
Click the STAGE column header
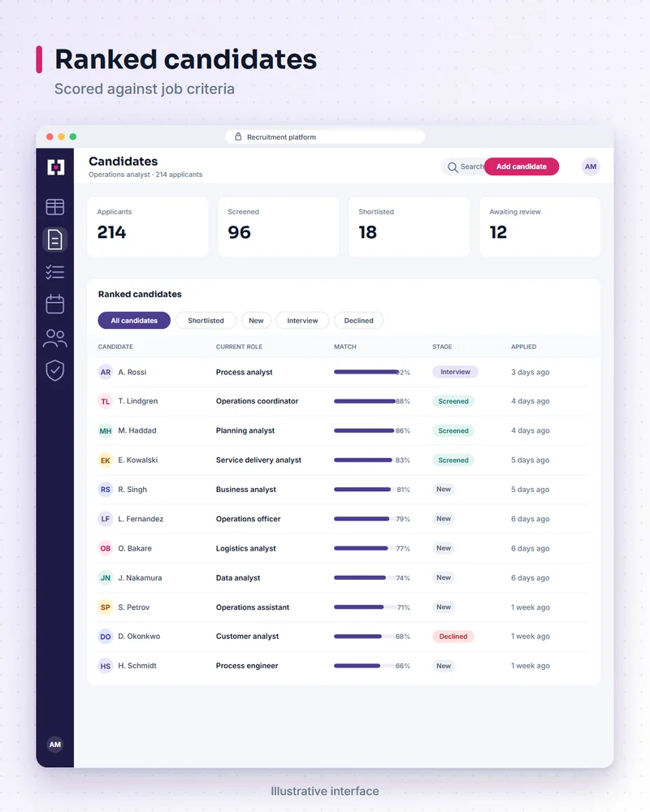[442, 347]
